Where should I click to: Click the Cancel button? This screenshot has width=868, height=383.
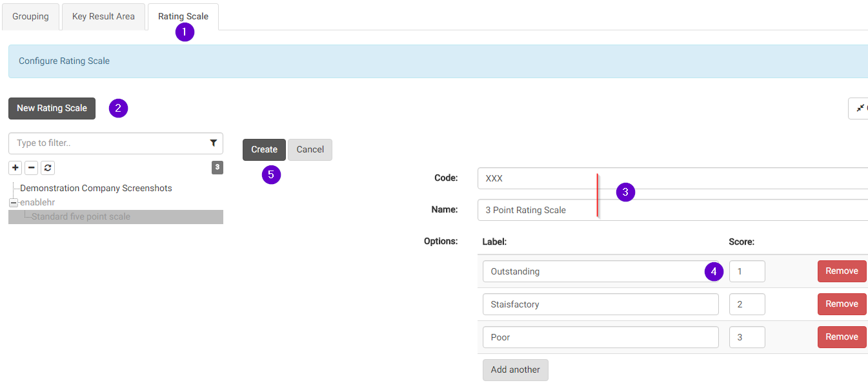pos(310,150)
